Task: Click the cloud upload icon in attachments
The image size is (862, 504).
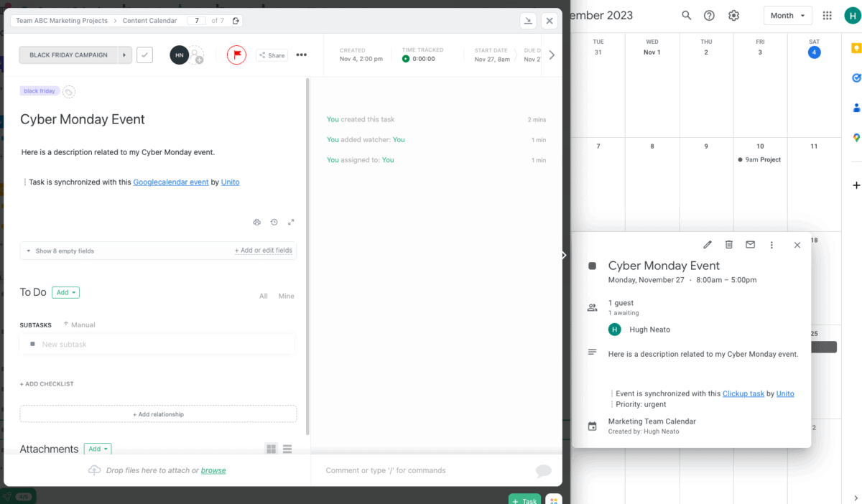Action: pos(94,470)
